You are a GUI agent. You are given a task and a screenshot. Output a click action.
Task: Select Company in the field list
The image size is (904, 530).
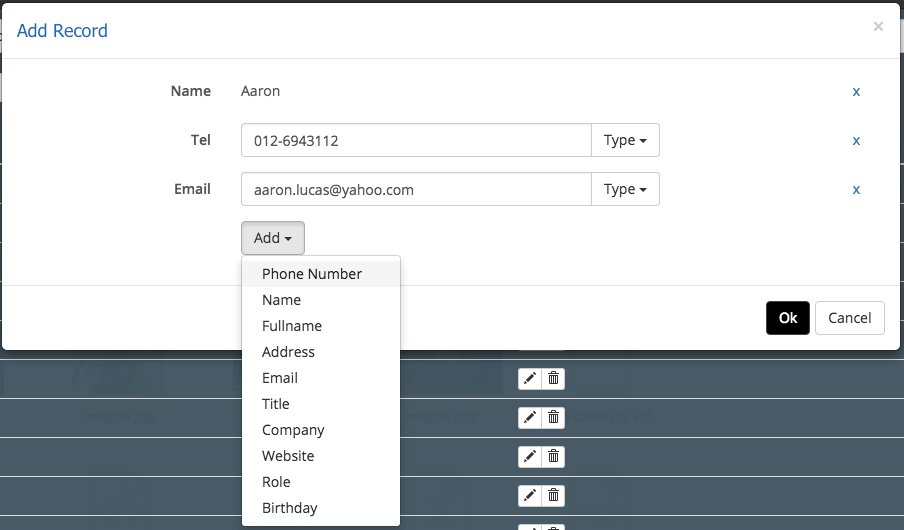click(293, 430)
